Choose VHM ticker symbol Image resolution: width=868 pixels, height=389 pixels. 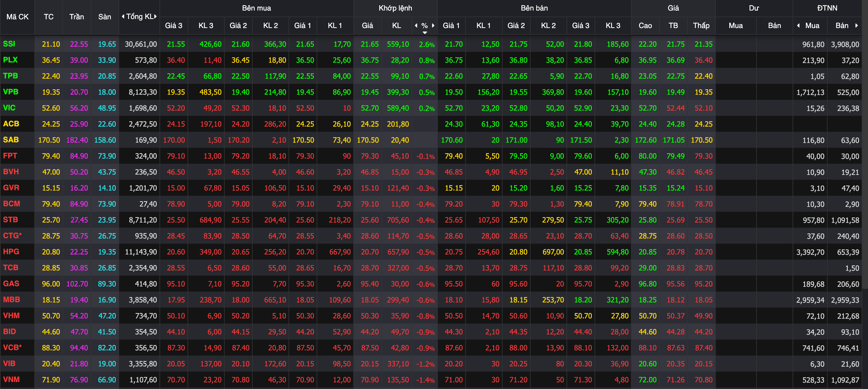pyautogui.click(x=11, y=315)
